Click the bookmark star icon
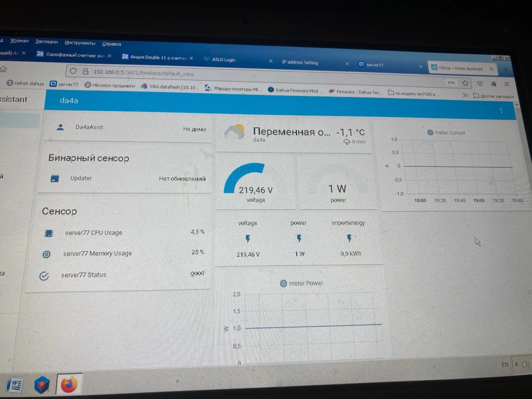The width and height of the screenshot is (532, 399). click(x=465, y=83)
